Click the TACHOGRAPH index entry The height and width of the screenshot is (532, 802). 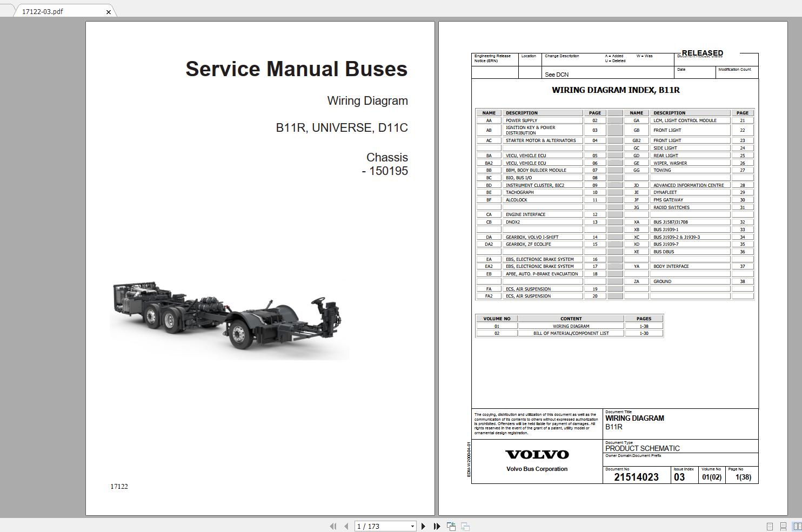(x=543, y=192)
